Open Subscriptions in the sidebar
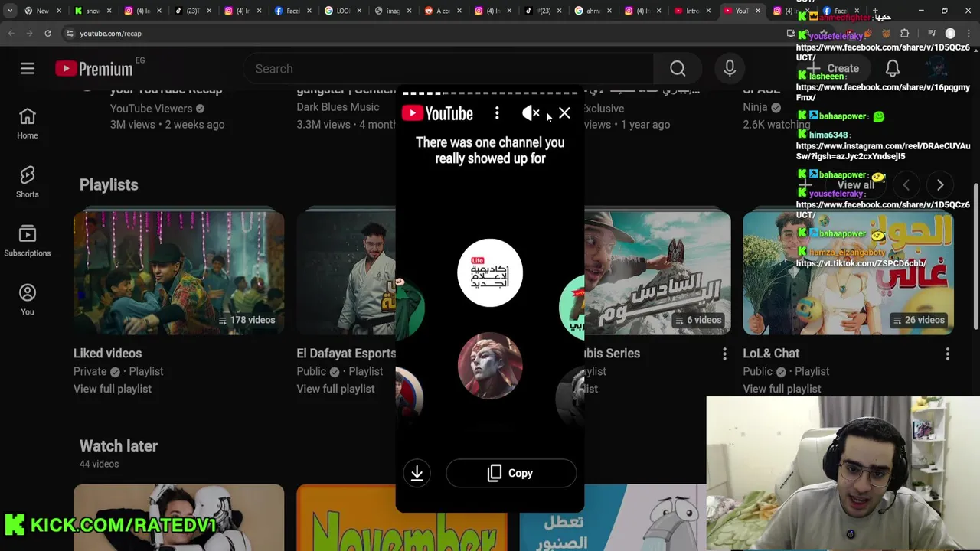The height and width of the screenshot is (551, 980). 28,241
